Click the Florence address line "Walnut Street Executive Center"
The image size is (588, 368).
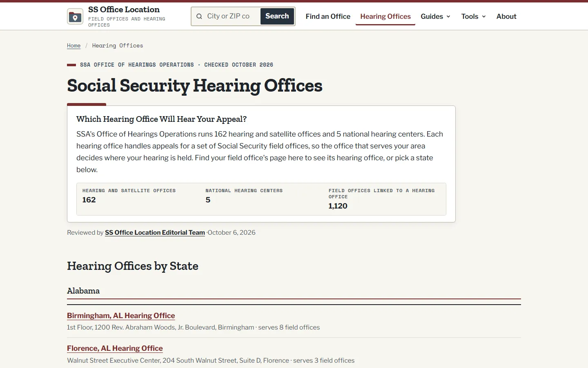pyautogui.click(x=211, y=361)
